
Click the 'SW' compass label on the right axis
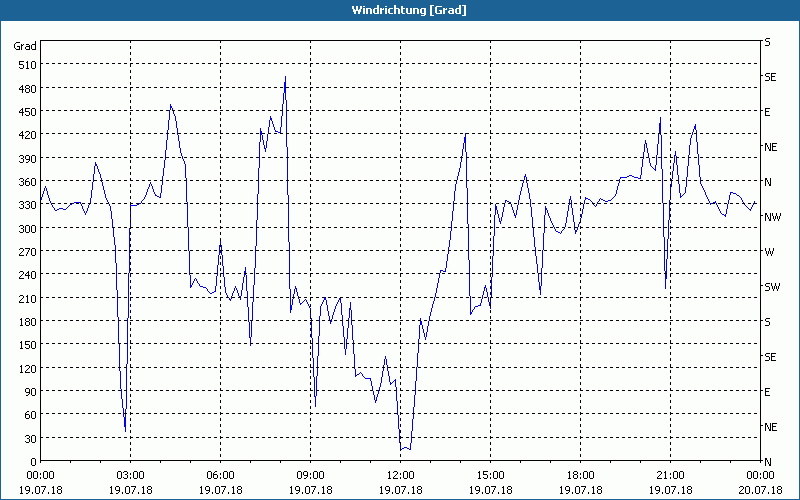tap(772, 287)
